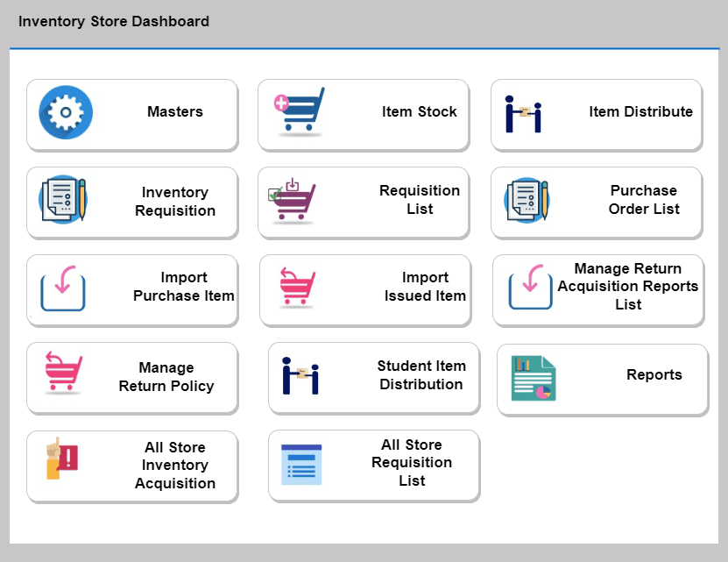Go to Student Item Distribution label

click(x=421, y=374)
